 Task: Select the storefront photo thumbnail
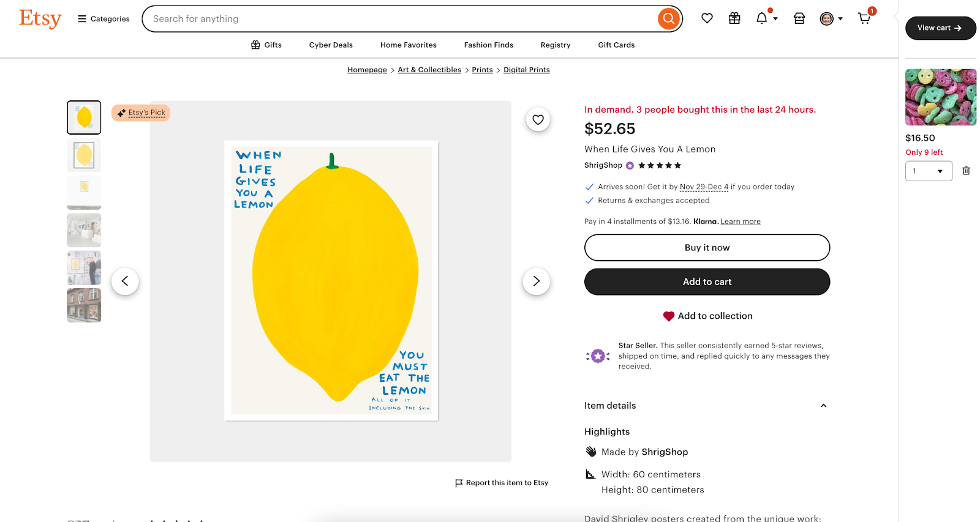point(84,305)
